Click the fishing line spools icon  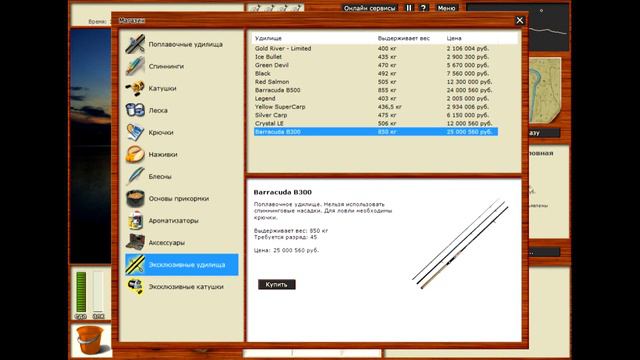click(x=135, y=110)
